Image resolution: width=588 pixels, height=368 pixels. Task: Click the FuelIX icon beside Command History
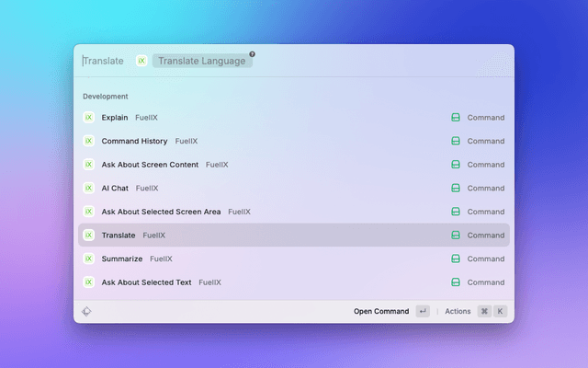tap(89, 141)
